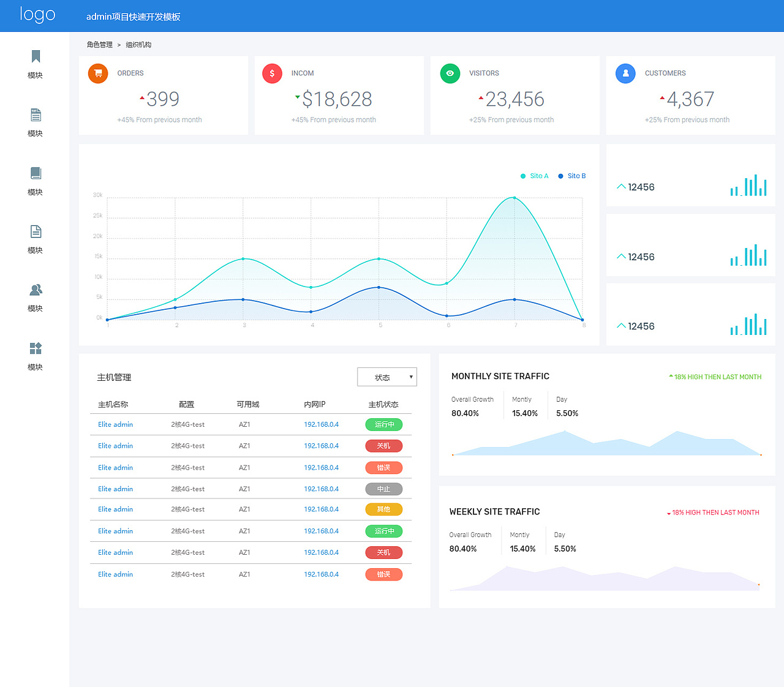Click the second 关机 status badge
The image size is (784, 687).
tap(384, 552)
